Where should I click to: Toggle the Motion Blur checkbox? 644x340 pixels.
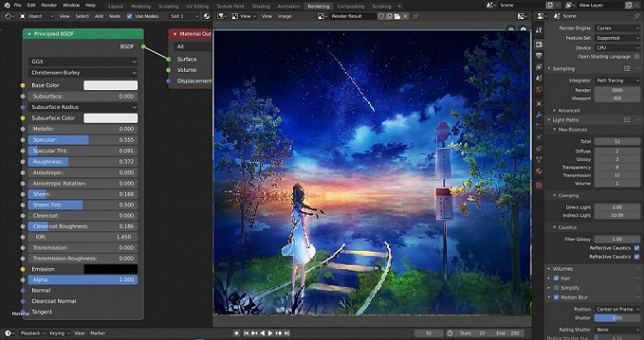557,298
